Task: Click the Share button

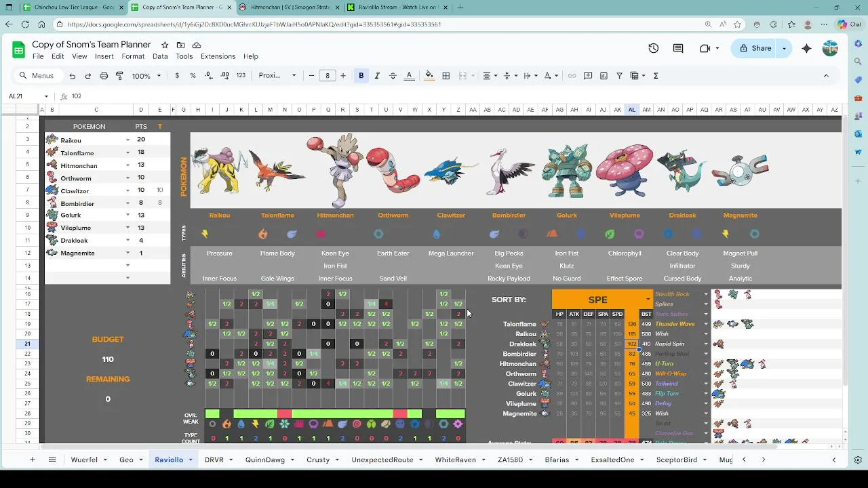Action: tap(755, 48)
